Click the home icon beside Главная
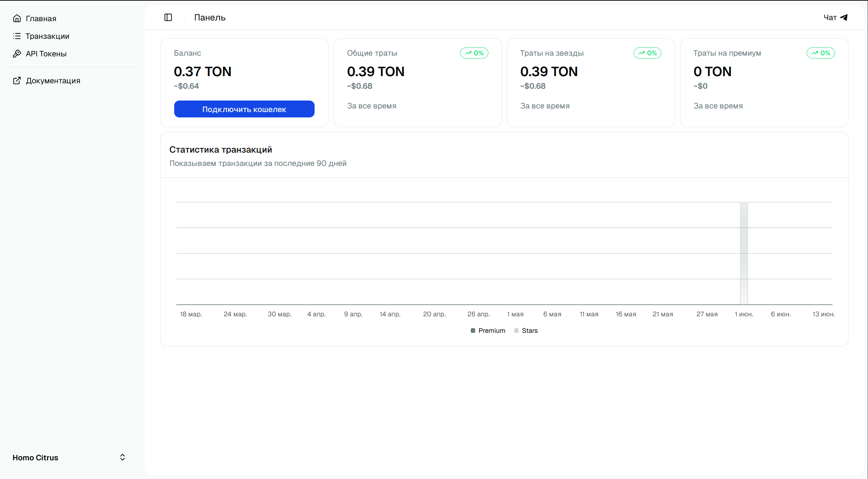The image size is (868, 479). 17,18
